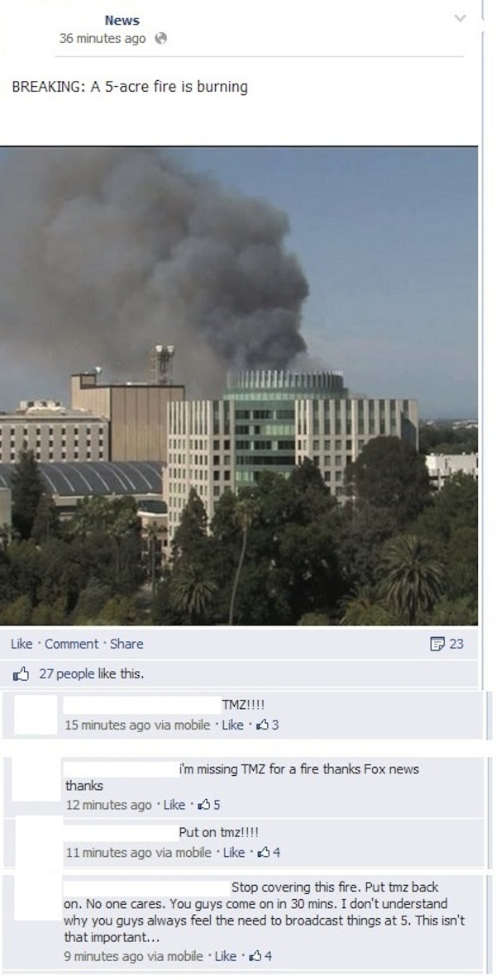The image size is (496, 980).
Task: Click the public globe privacy icon
Action: coord(160,39)
